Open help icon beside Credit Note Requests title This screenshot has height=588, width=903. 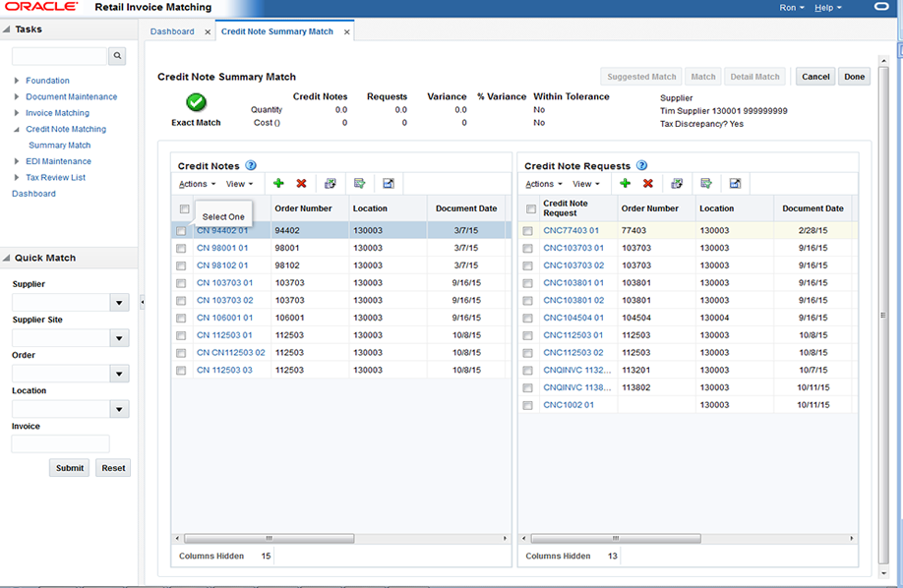641,166
